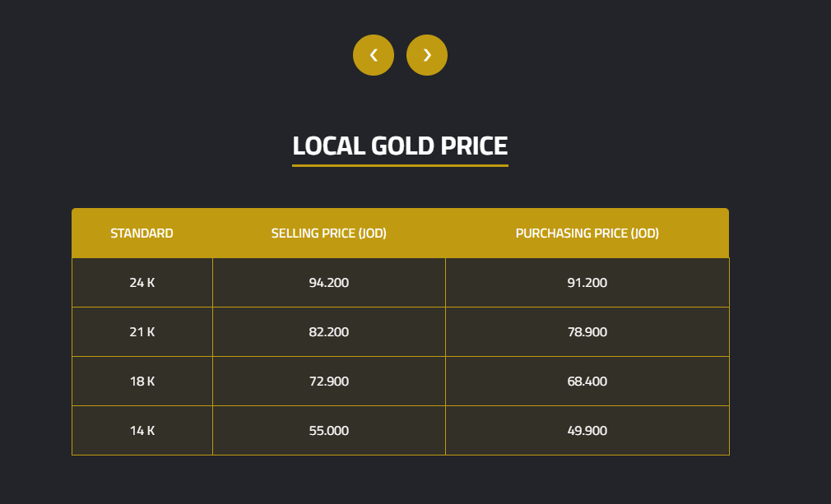Image resolution: width=831 pixels, height=504 pixels.
Task: Click the previous slide arrow button
Action: [x=374, y=55]
